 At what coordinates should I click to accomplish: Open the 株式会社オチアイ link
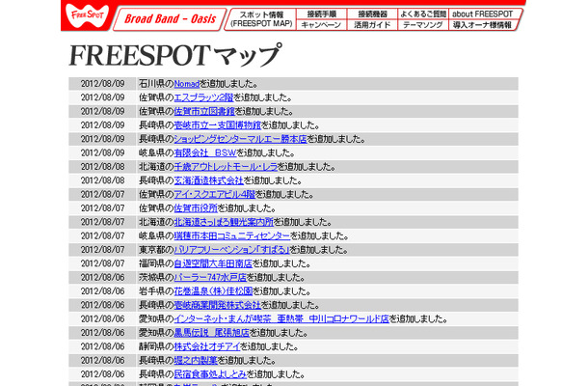coord(207,346)
